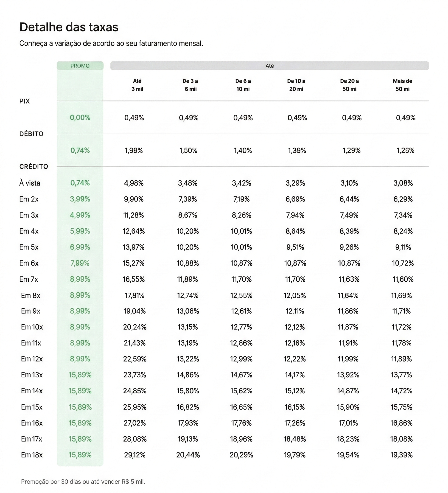
Task: Click the CRÉDITO section label
Action: (x=34, y=167)
